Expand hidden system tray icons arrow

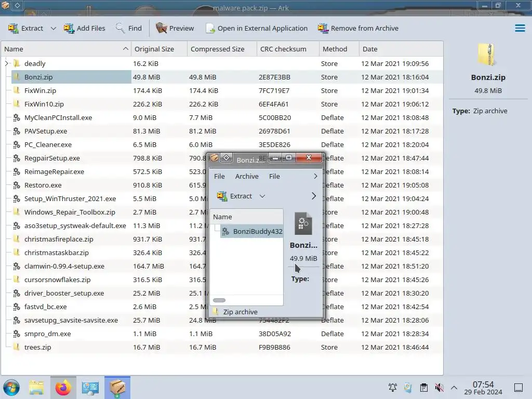[454, 388]
